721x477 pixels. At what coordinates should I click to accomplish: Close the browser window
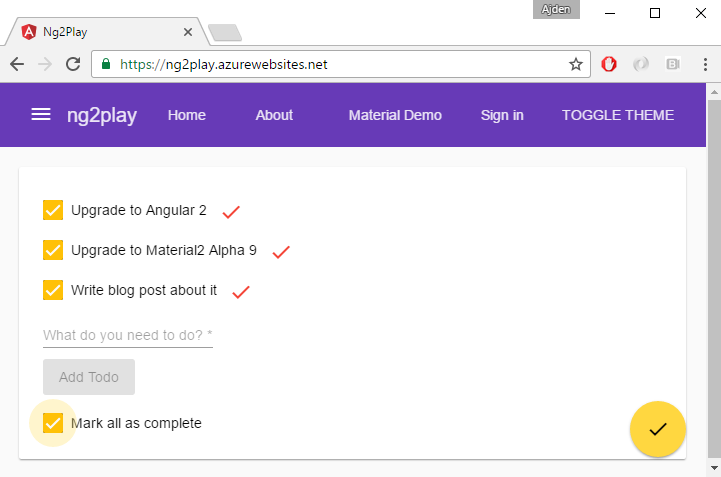pyautogui.click(x=701, y=13)
